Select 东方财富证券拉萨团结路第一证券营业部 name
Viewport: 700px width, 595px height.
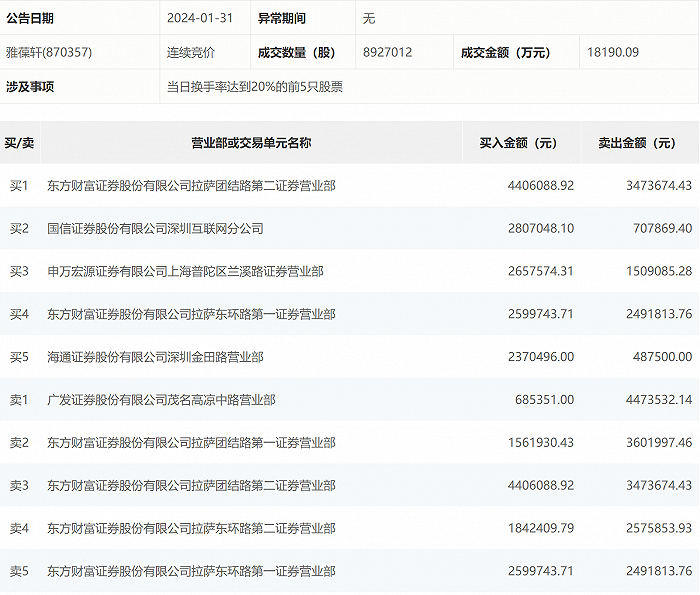pos(191,442)
